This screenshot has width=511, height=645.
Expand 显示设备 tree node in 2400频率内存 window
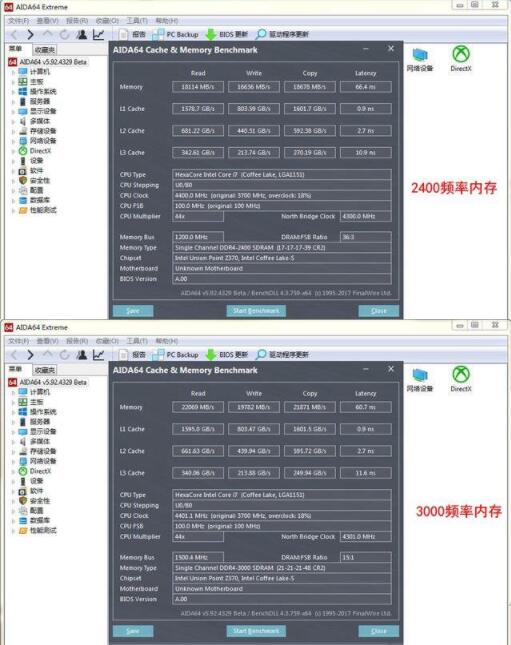(13, 111)
